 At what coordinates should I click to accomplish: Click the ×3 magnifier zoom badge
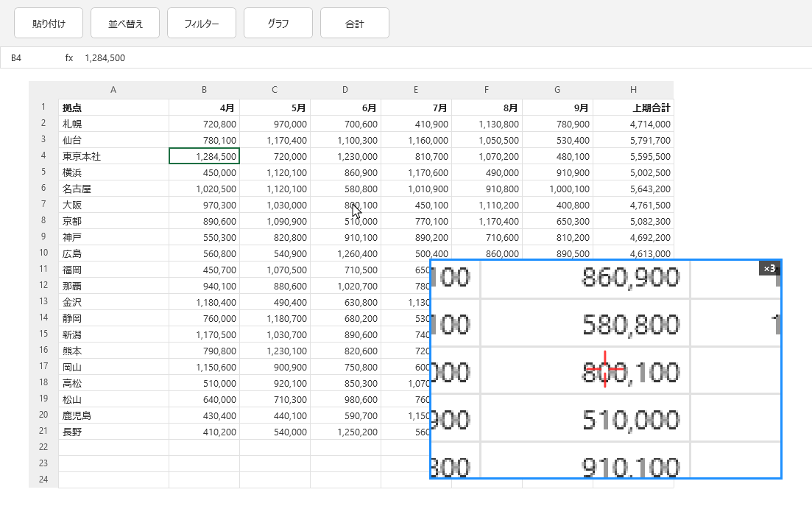[x=769, y=268]
